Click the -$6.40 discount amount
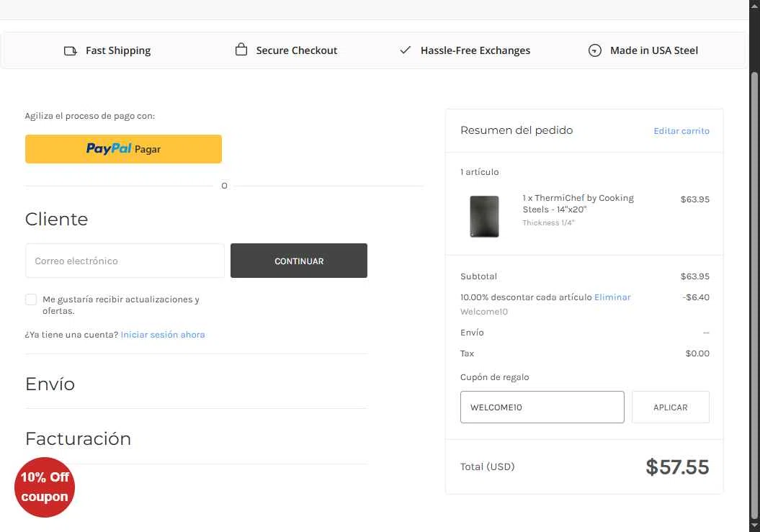This screenshot has width=760, height=532. coord(696,297)
